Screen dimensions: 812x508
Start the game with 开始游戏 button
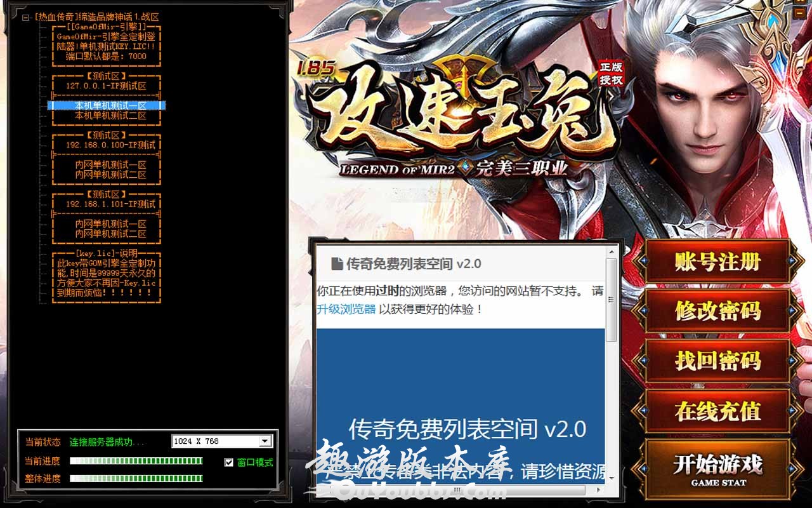717,469
